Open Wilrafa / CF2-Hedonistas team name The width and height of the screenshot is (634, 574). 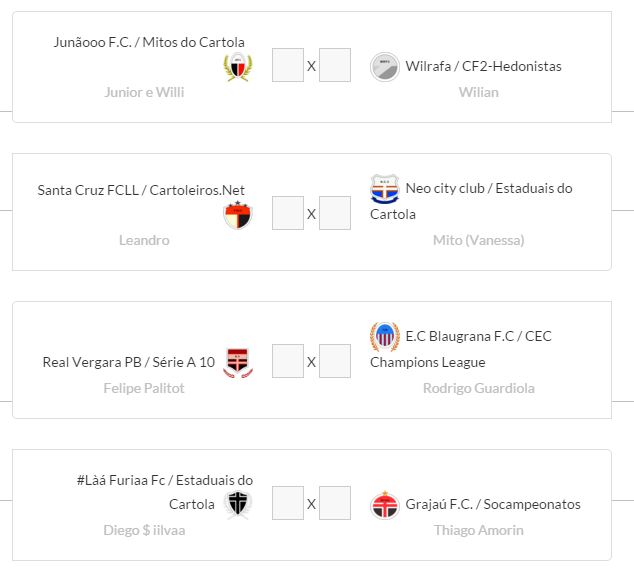pos(483,67)
